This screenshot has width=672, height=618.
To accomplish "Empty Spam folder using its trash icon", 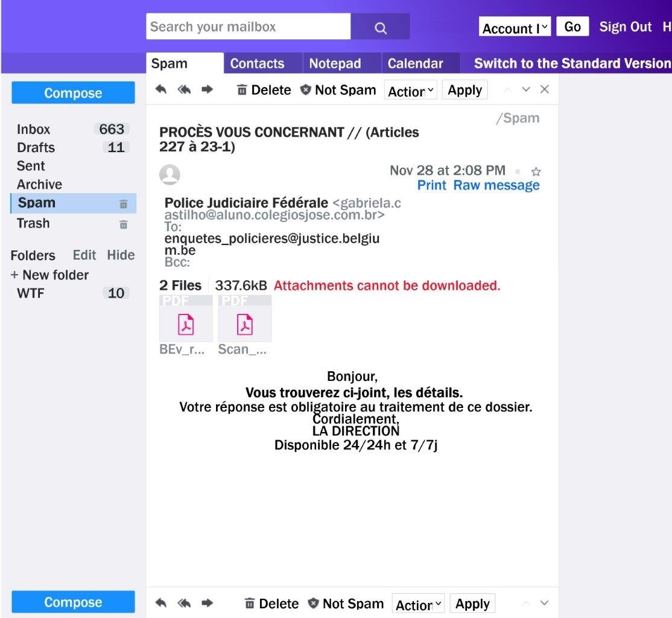I will (x=124, y=204).
